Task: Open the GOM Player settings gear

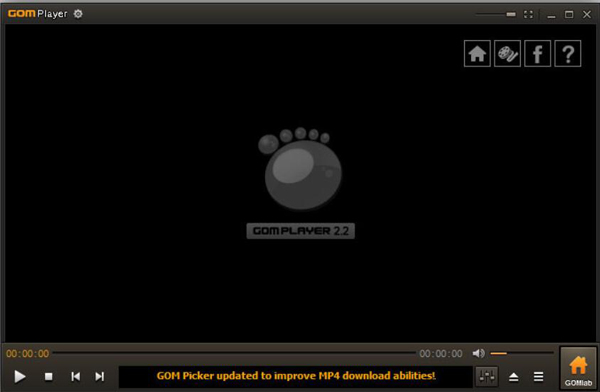Action: 78,14
